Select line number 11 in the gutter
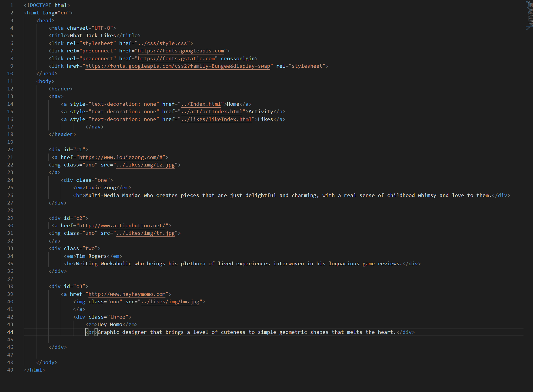Image resolution: width=533 pixels, height=392 pixels. click(10, 81)
